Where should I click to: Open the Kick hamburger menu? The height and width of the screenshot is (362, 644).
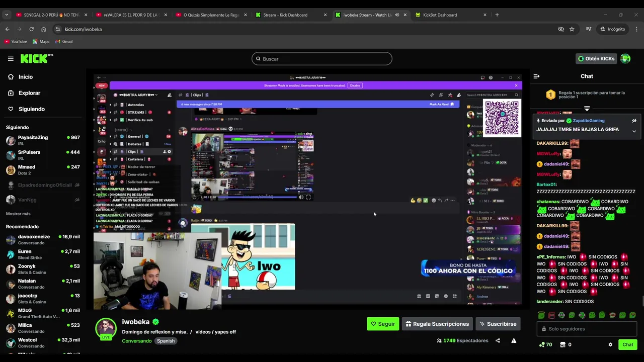pyautogui.click(x=11, y=59)
